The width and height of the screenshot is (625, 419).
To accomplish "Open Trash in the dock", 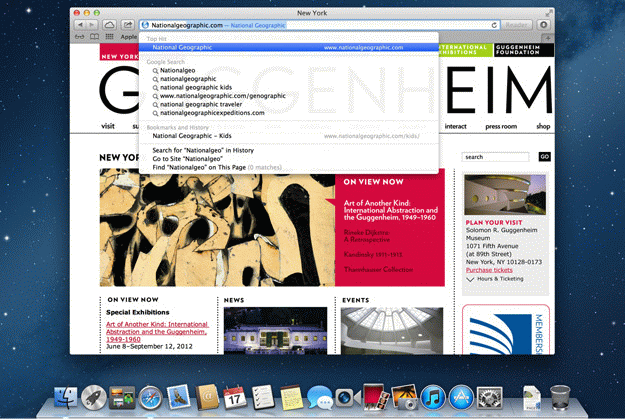I will tap(560, 397).
